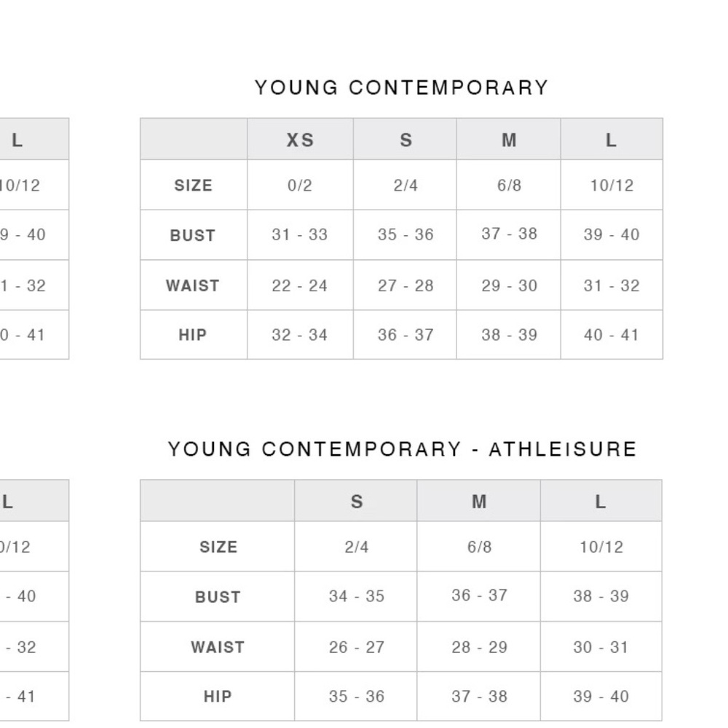Select the 30 - 31 waist cell
This screenshot has width=728, height=728.
[x=601, y=646]
